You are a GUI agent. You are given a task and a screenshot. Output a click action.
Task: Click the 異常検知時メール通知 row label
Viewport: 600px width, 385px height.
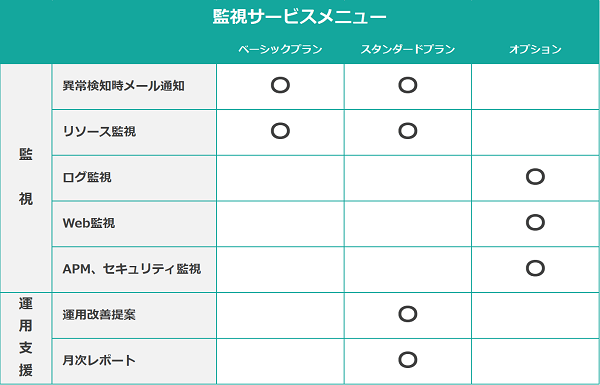coord(124,86)
